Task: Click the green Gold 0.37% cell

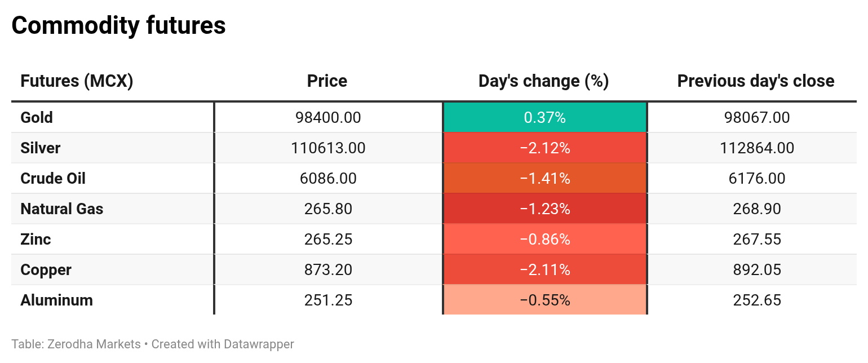Action: [x=544, y=118]
